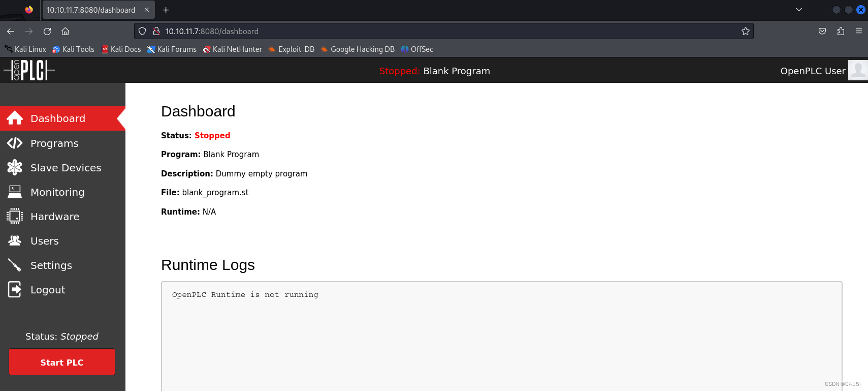Open Programs in sidebar menu
The height and width of the screenshot is (391, 868).
coord(62,143)
